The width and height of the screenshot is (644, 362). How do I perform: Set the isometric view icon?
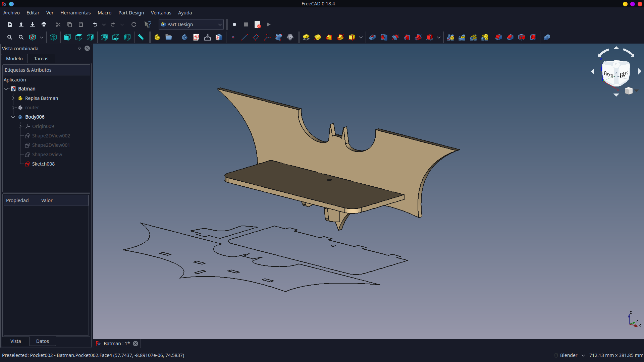tap(53, 37)
